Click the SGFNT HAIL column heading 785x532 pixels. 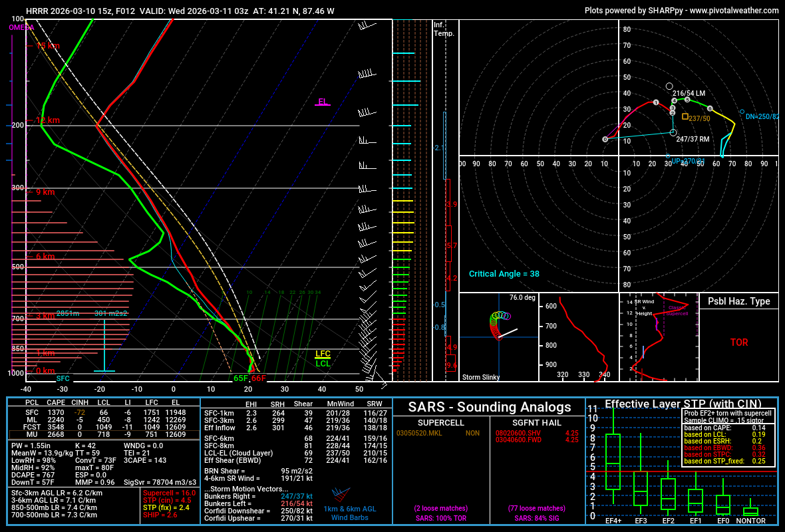(538, 422)
